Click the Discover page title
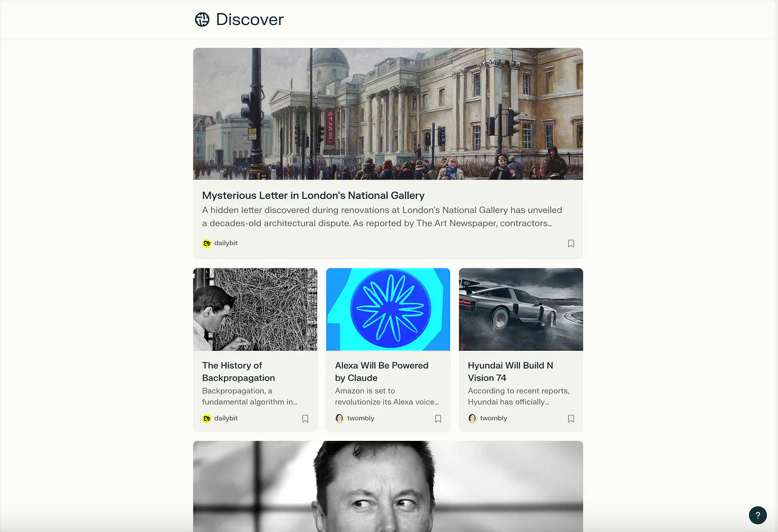The height and width of the screenshot is (532, 778). tap(250, 19)
